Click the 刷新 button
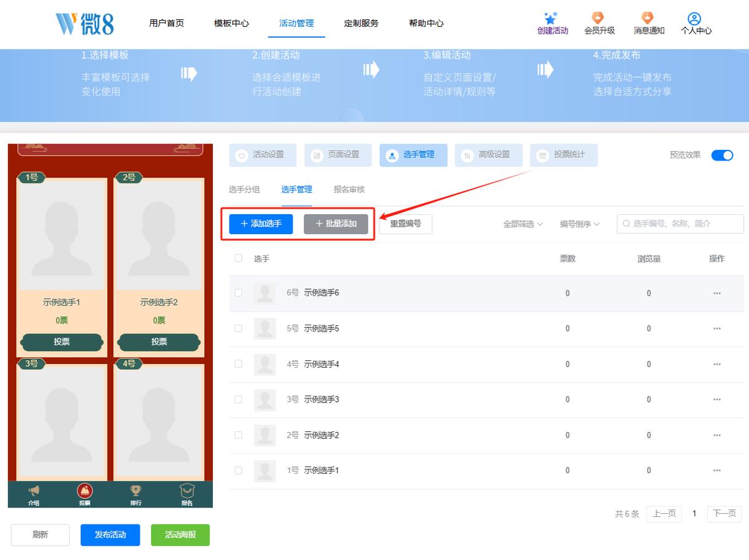 pos(41,535)
